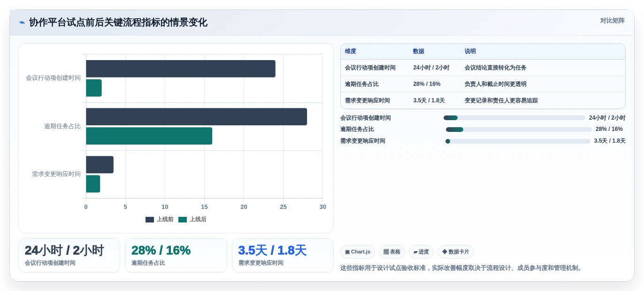Toggle the 上线后 legend swatch
The height and width of the screenshot is (291, 644).
pos(183,220)
